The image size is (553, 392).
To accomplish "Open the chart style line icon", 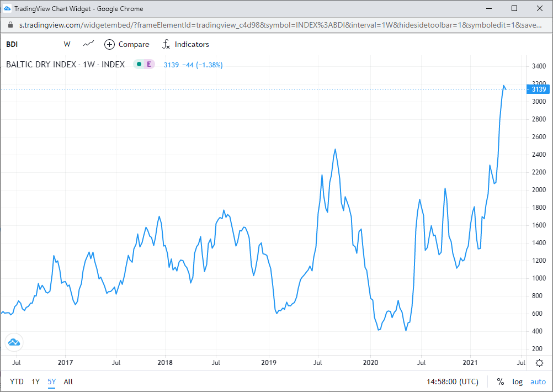I will point(88,44).
